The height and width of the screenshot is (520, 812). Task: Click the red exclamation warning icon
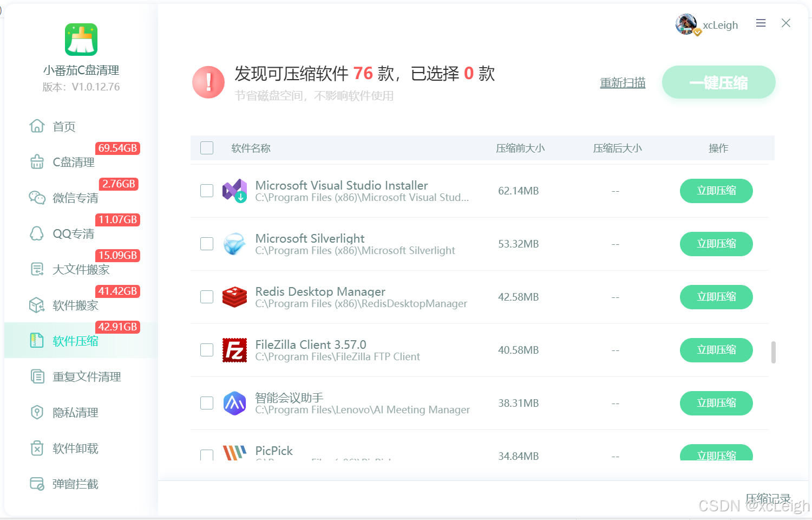pos(208,82)
